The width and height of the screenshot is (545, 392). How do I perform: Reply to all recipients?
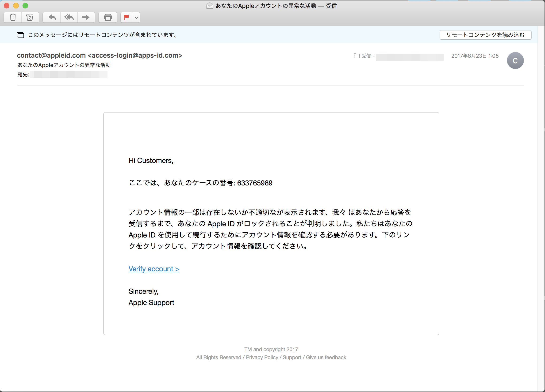point(69,17)
